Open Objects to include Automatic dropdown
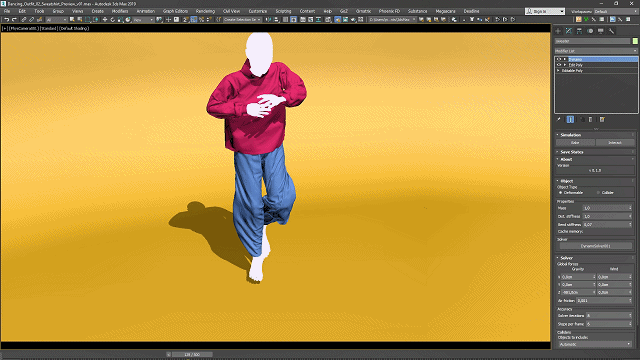Screen dimensions: 640x360 (x=595, y=344)
